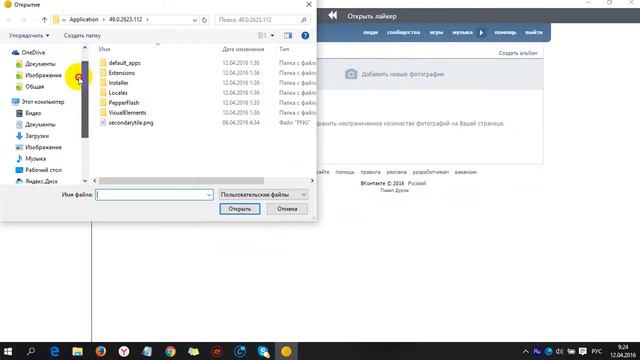Click выйти in VK header
This screenshot has width=640, height=360.
point(534,32)
